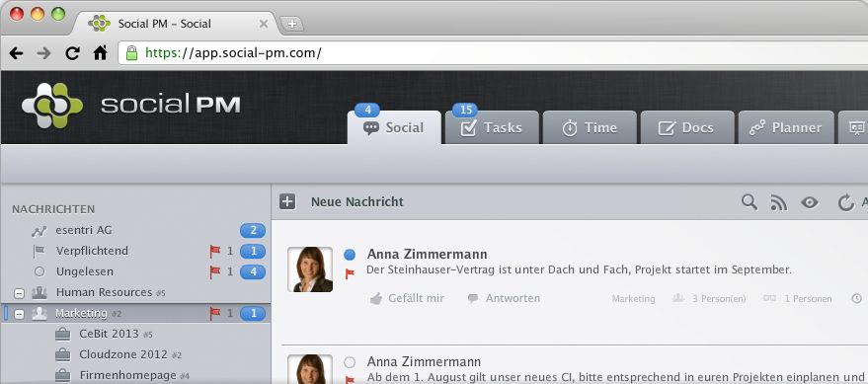Click Anna Zimmermann's avatar on Steinhauser message

coord(310,269)
